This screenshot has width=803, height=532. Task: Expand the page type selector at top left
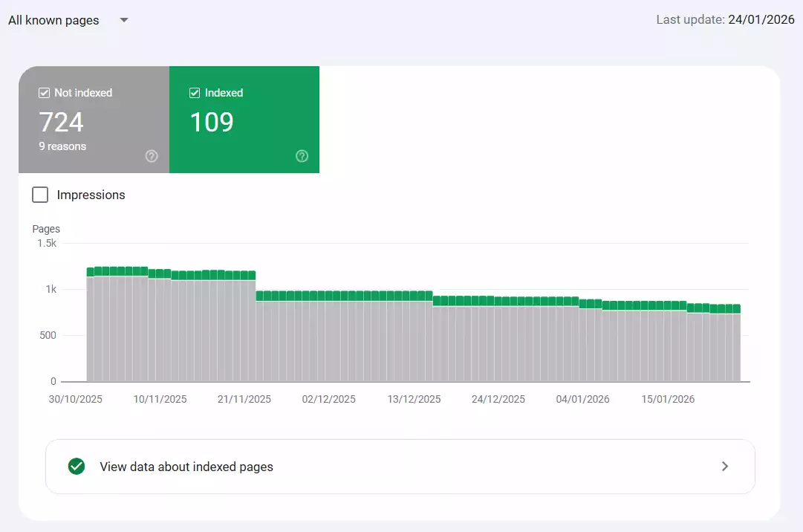(x=67, y=20)
